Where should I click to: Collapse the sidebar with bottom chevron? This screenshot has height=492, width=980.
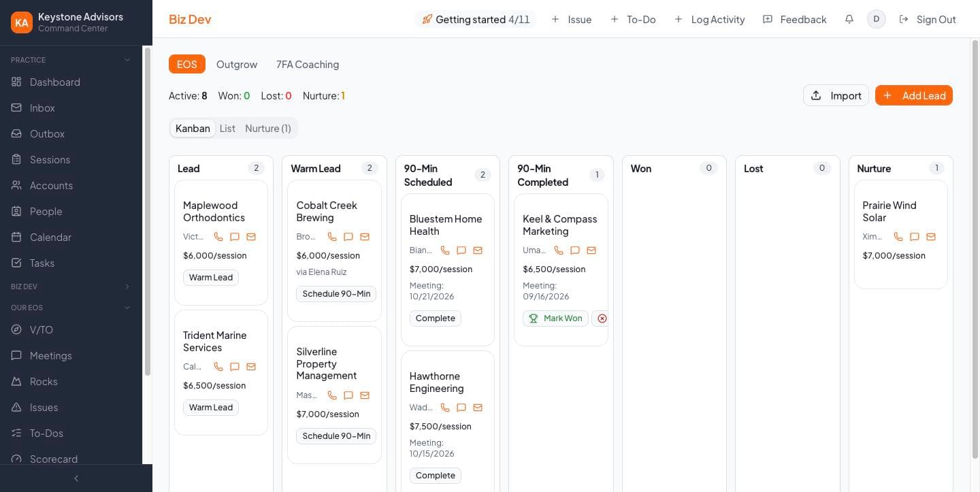(76, 478)
